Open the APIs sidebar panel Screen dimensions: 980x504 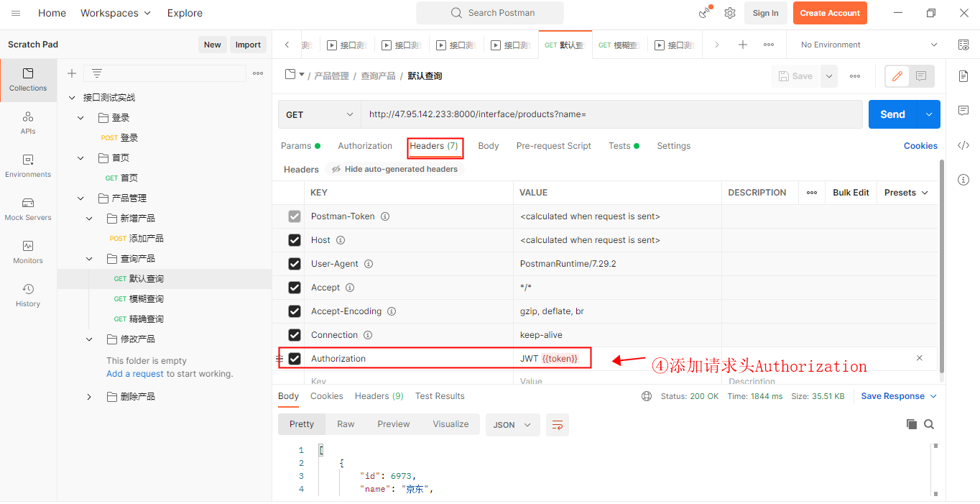(x=28, y=123)
